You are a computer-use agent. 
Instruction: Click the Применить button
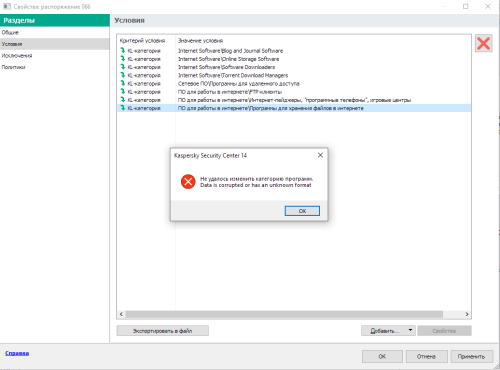[x=471, y=356]
